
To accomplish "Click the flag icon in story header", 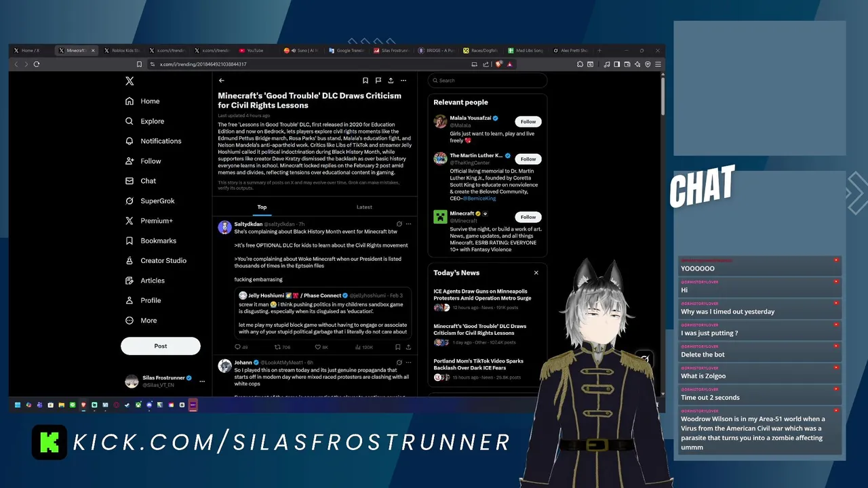I will 378,81.
